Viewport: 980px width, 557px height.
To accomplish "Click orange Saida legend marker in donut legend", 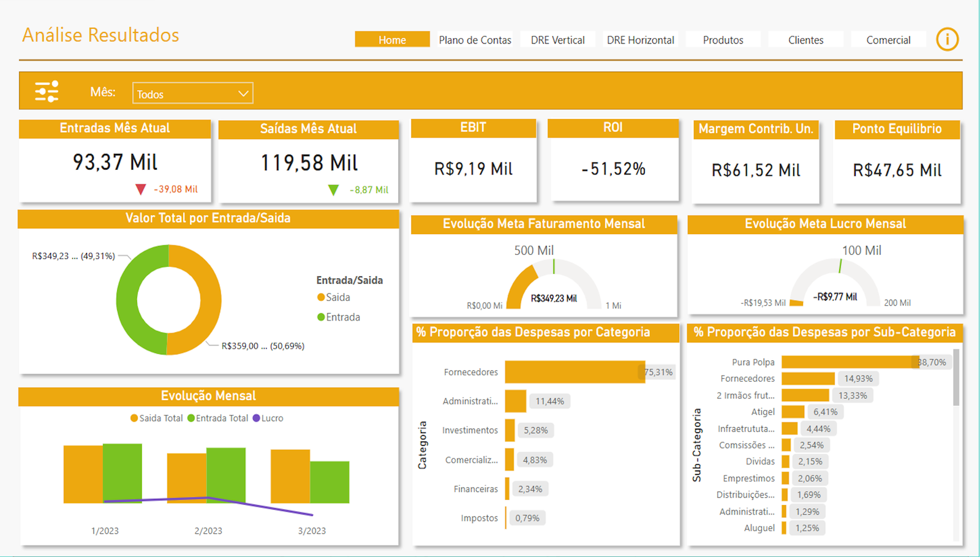I will (x=320, y=297).
